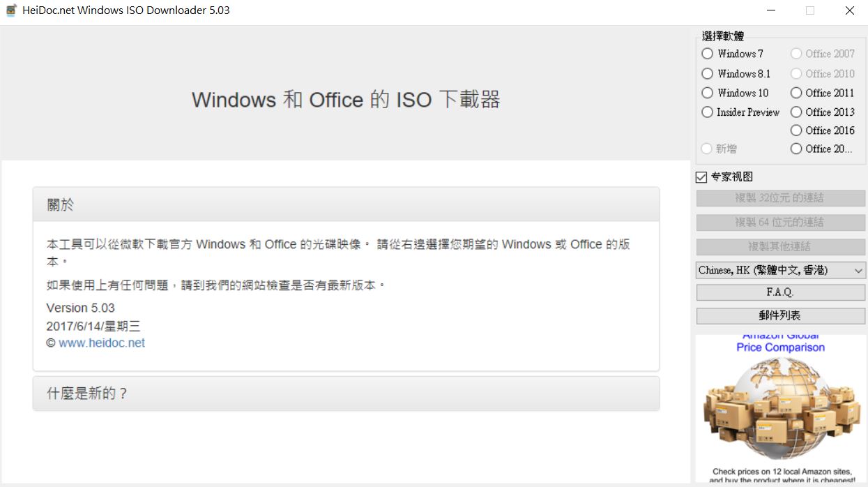Pick the Office 2016 option

(x=822, y=130)
